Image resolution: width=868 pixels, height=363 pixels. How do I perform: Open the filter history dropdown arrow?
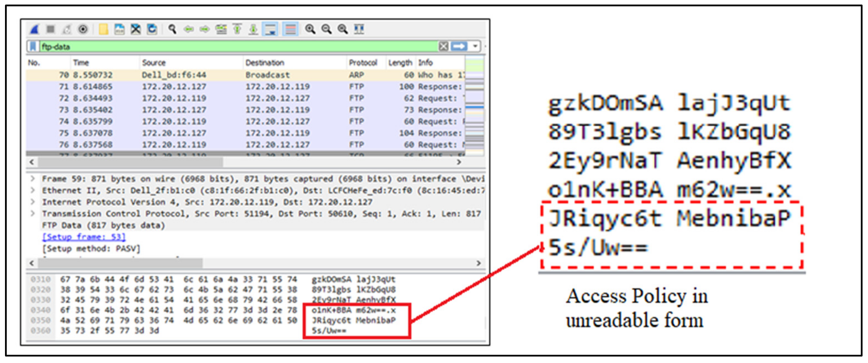(475, 46)
